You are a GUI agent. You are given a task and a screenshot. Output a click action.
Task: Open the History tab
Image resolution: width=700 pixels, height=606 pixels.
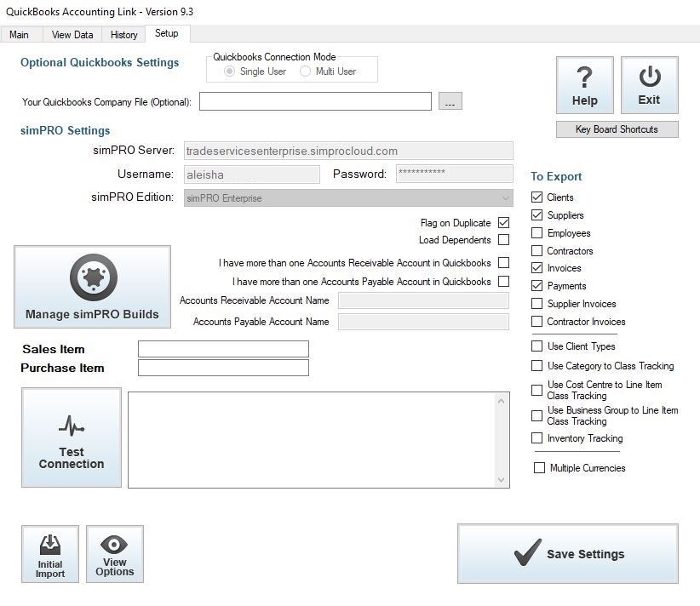click(x=124, y=35)
